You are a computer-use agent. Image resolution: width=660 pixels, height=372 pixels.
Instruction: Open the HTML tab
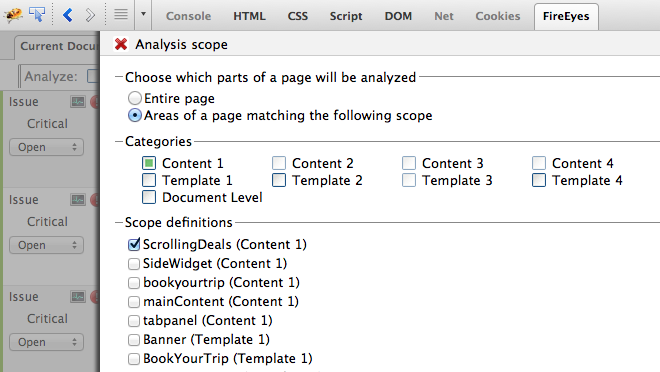pos(249,16)
